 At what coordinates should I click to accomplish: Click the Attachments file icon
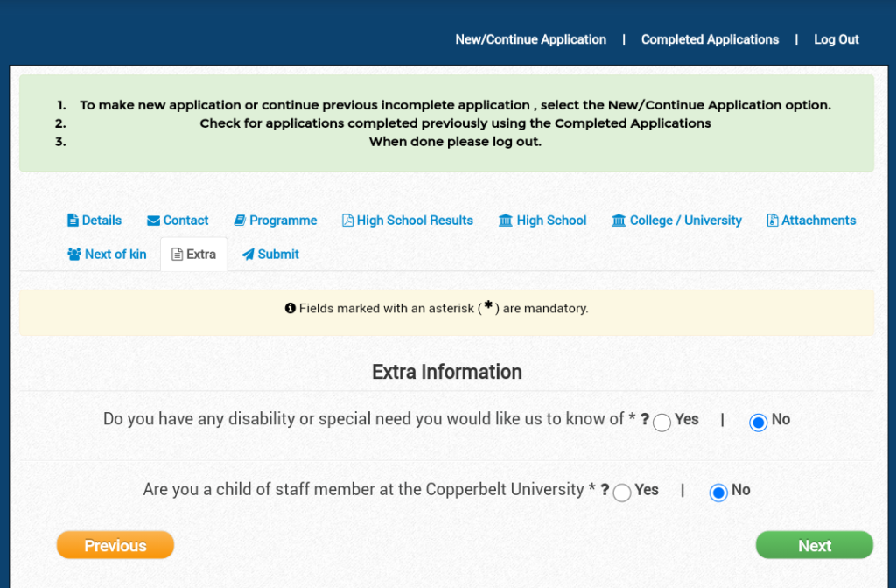pos(773,220)
